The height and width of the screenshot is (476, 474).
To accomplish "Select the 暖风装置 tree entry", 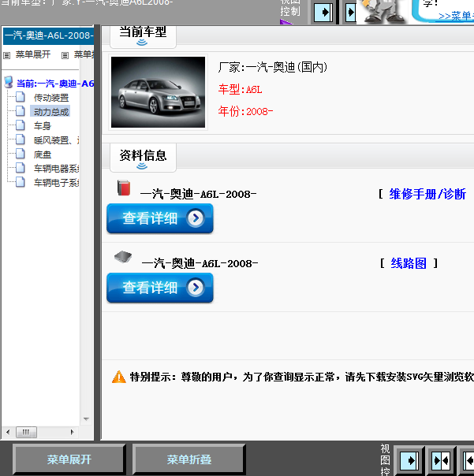I will [56, 140].
